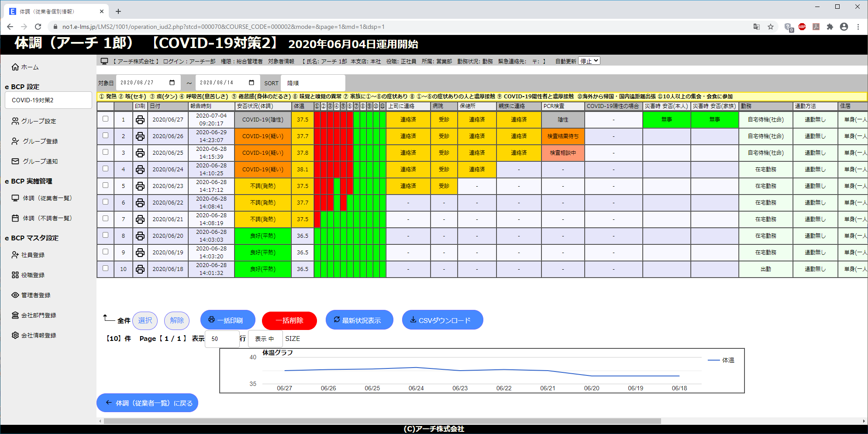Open the Chrome extensions puzzle icon
868x434 pixels.
tap(830, 27)
